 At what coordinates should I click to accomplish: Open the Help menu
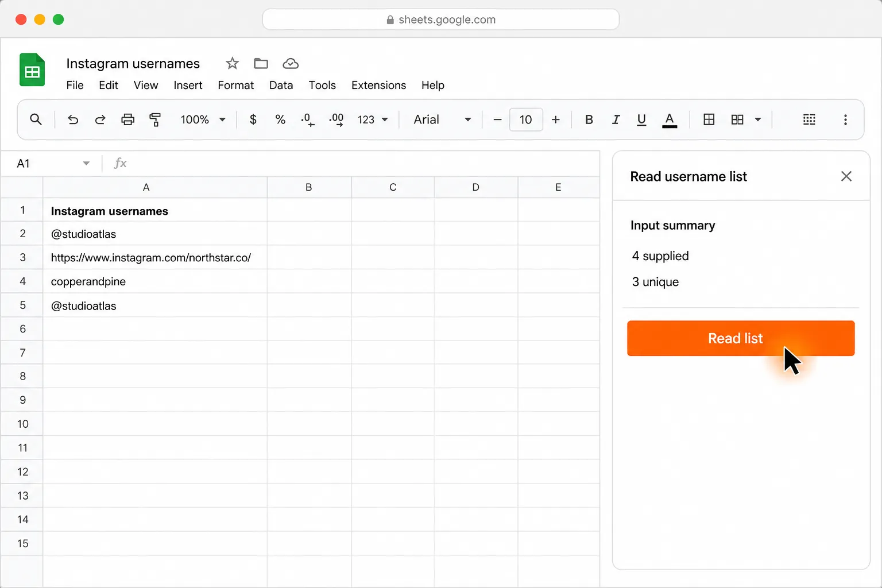(433, 85)
